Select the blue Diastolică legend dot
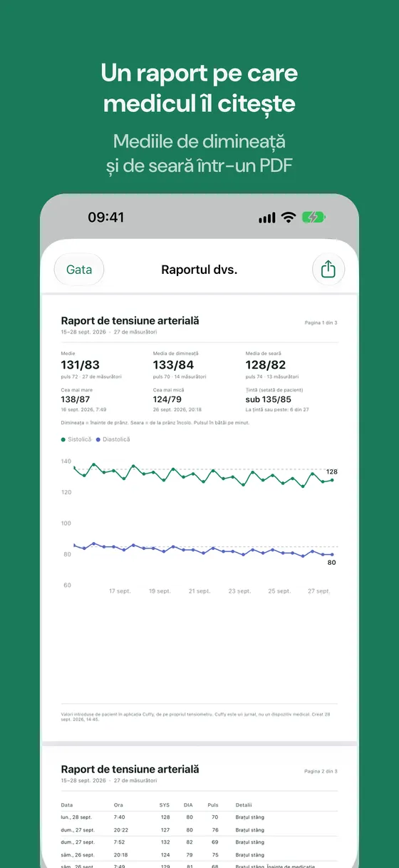Screen dimensions: 399x868 99,439
